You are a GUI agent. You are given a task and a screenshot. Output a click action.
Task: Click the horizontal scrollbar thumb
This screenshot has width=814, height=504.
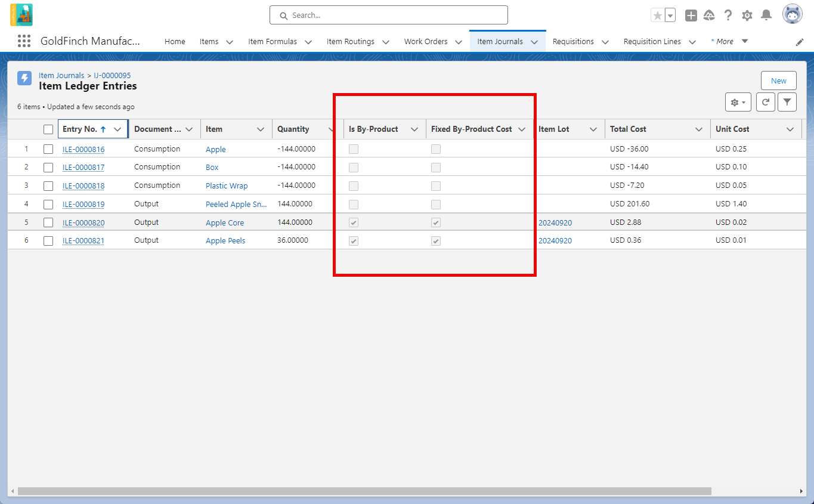(x=364, y=491)
